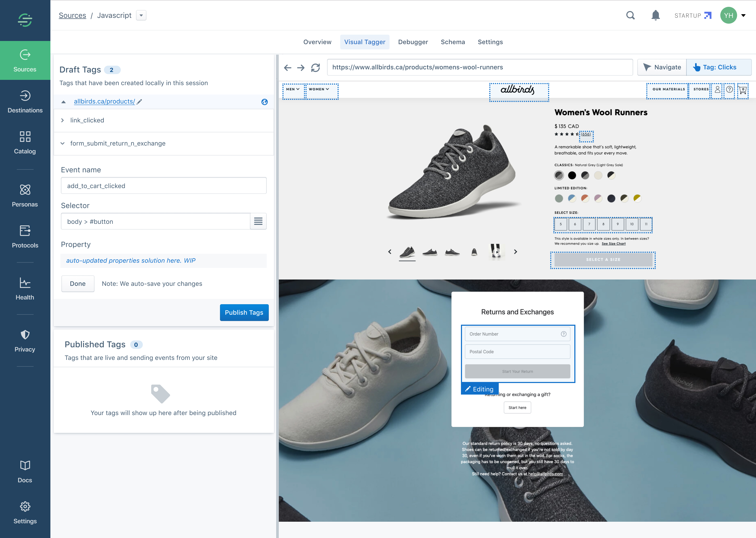Go to the source Settings tab

(x=490, y=42)
